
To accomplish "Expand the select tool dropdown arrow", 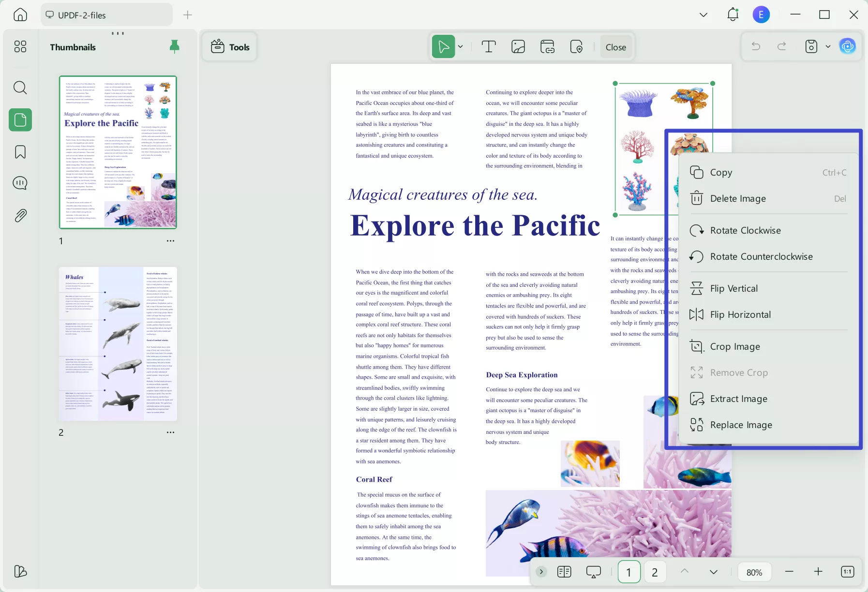I will click(461, 47).
